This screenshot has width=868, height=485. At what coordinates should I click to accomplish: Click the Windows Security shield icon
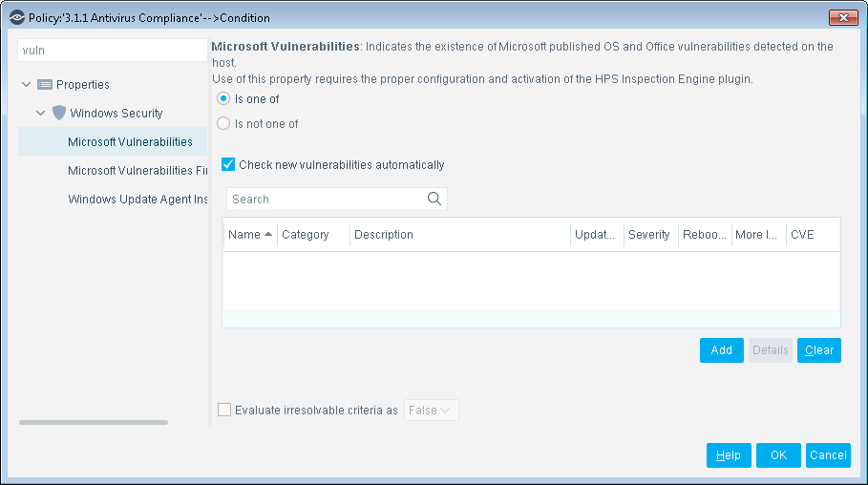58,113
